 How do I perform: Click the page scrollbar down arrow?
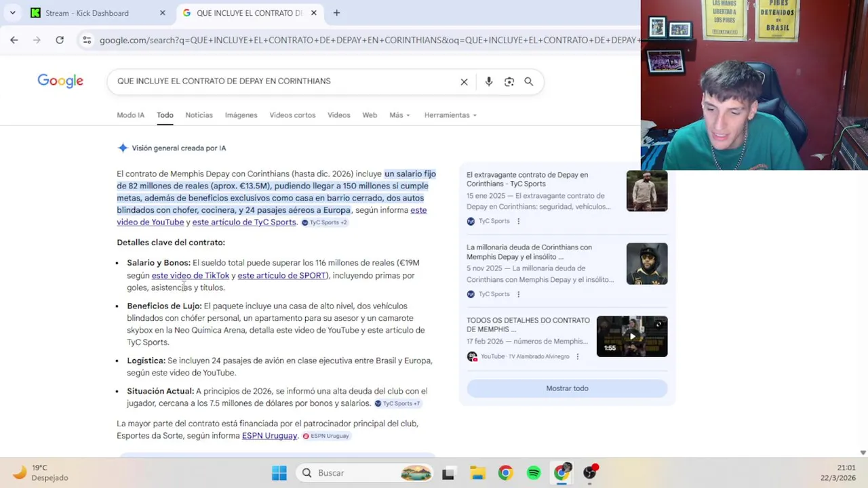click(863, 452)
